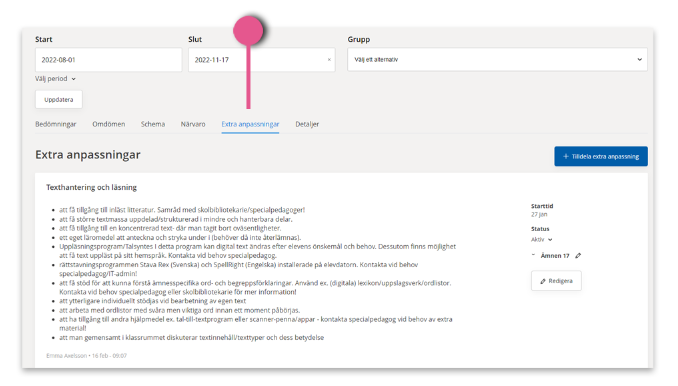Click the pencil icon beside Ämnen 17
Image resolution: width=678 pixels, height=386 pixels.
point(578,255)
